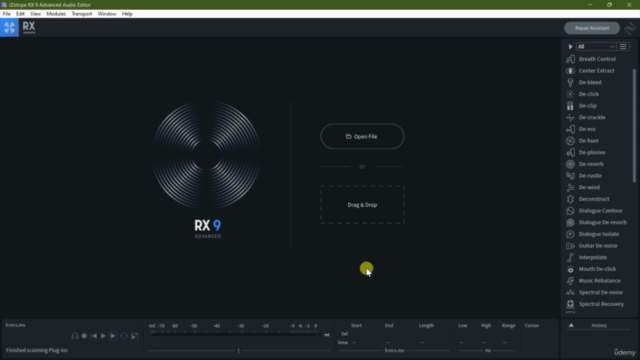Image resolution: width=640 pixels, height=360 pixels.
Task: Click the icon beside Repair Assistant
Action: coord(630,28)
